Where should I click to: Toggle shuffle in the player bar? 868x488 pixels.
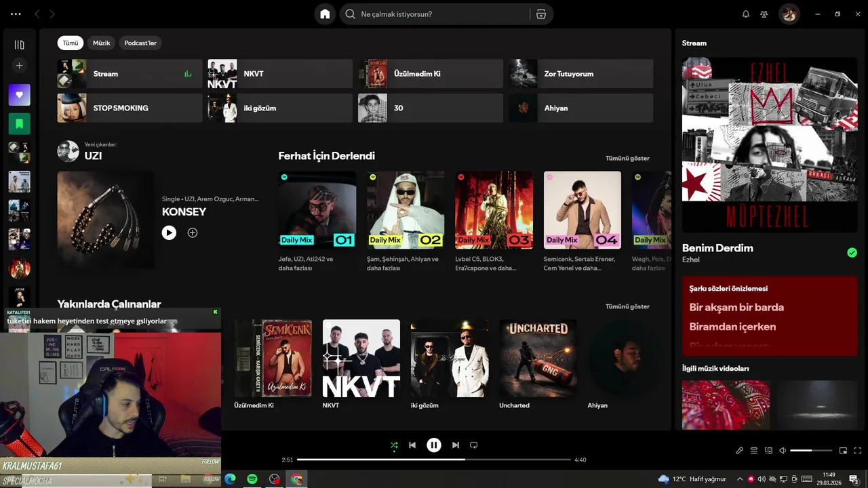pos(394,445)
